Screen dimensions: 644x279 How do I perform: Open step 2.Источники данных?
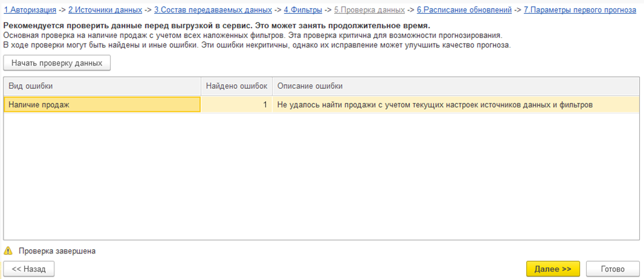pos(105,10)
